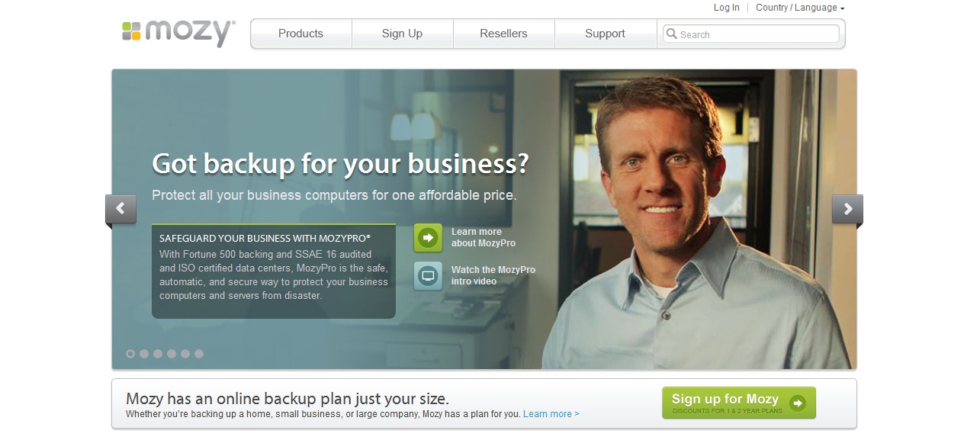Select the first carousel dot indicator
The image size is (980, 440).
130,354
